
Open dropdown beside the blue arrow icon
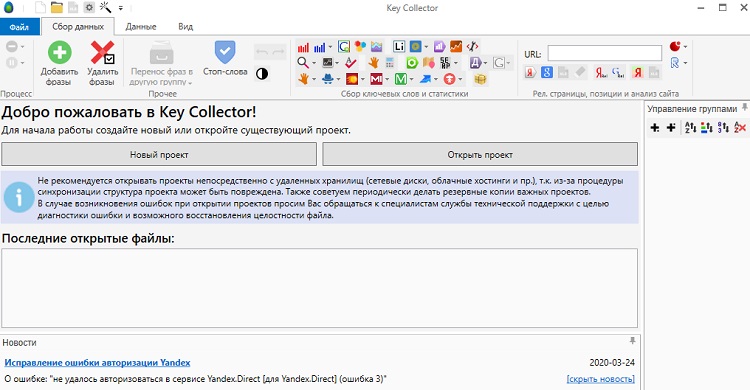(x=436, y=79)
